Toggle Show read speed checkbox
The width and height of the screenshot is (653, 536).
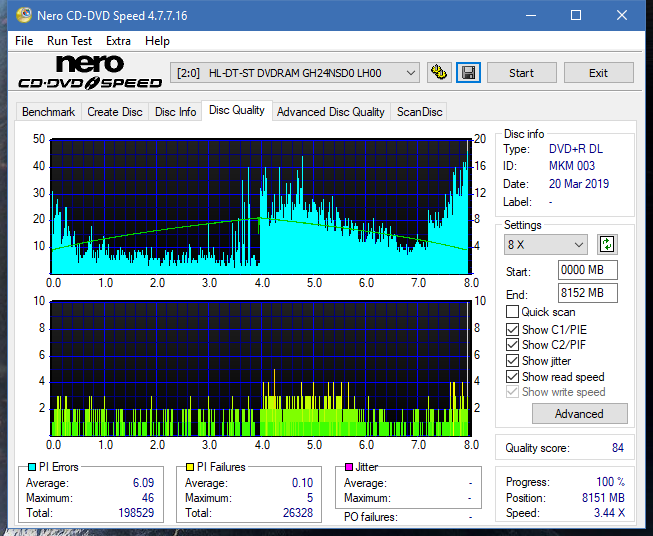pos(512,376)
